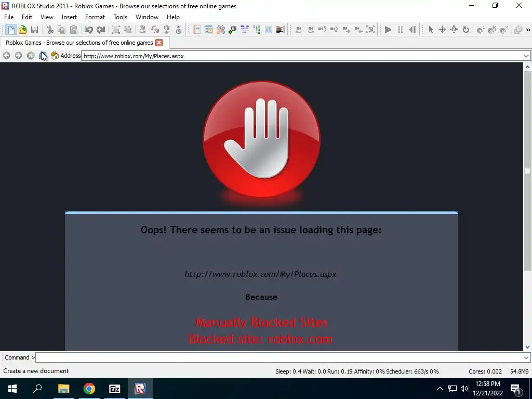Open the panel icon with clock

[x=209, y=30]
